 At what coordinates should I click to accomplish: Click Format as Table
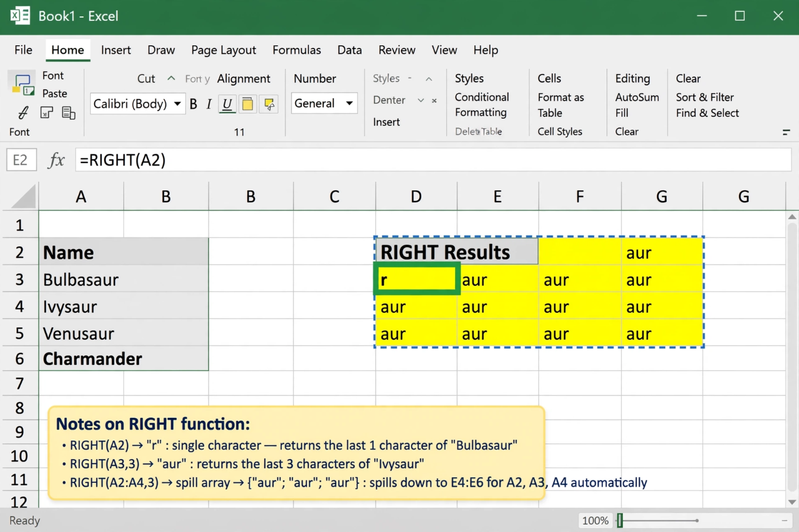click(561, 105)
